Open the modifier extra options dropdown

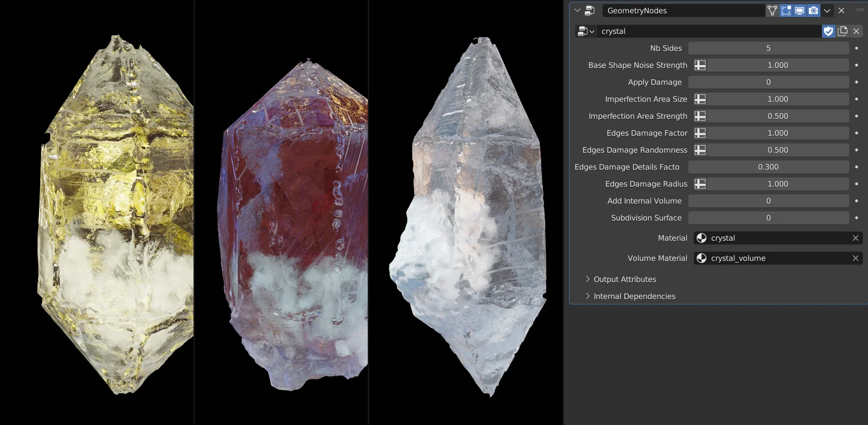point(827,10)
